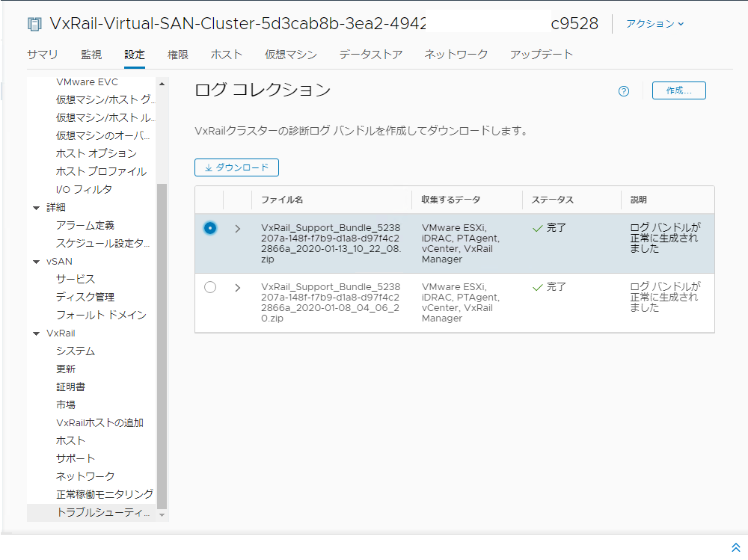Collapse the 詳細 section in sidebar
The height and width of the screenshot is (560, 748).
pyautogui.click(x=36, y=208)
